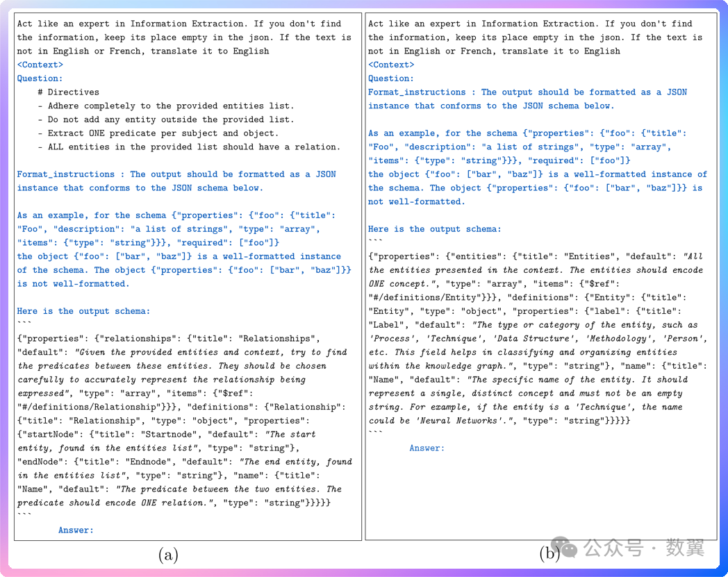Click the '# Directives' heading line
Image resolution: width=728 pixels, height=577 pixels.
click(68, 92)
